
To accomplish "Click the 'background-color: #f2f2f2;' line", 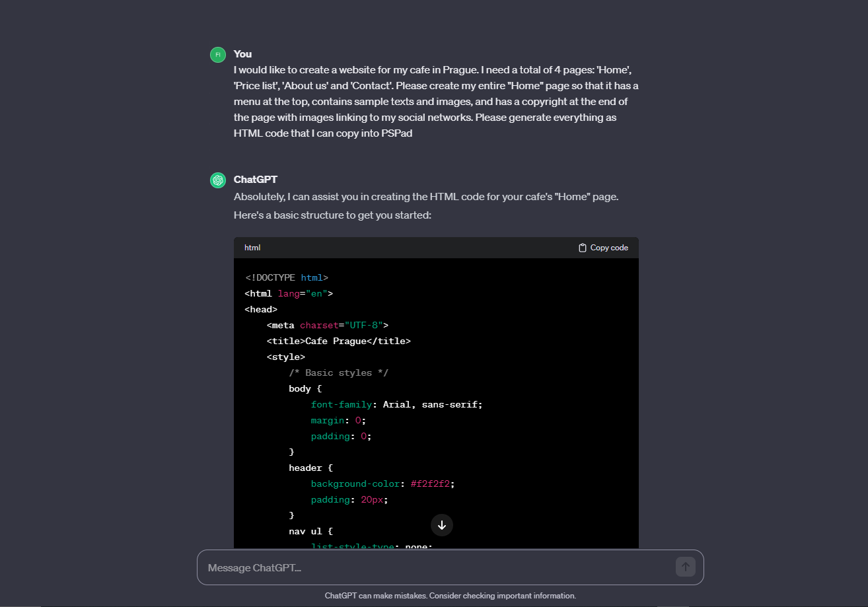I will [x=383, y=483].
